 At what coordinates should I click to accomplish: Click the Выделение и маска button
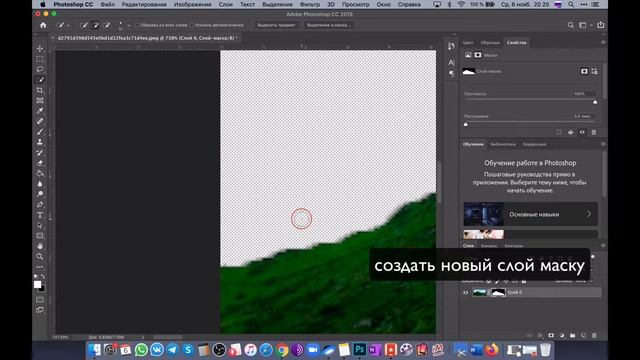pyautogui.click(x=328, y=25)
